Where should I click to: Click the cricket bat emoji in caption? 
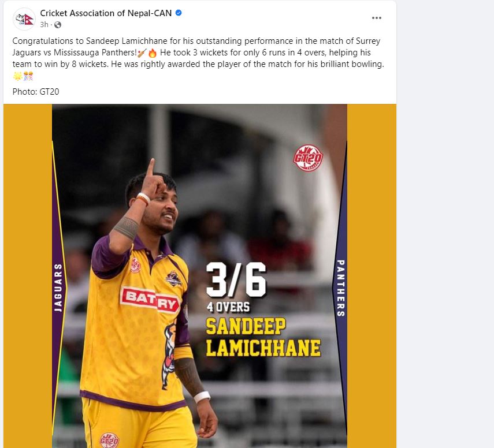[x=142, y=53]
